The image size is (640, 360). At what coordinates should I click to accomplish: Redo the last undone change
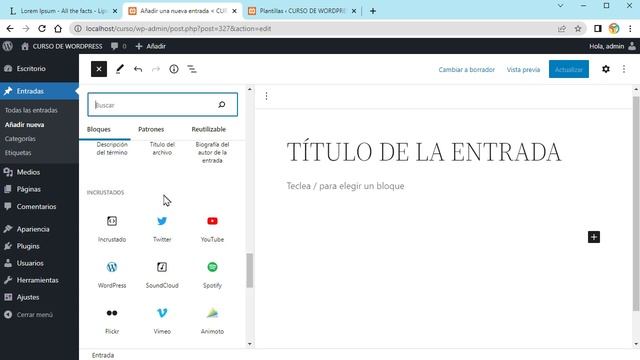156,69
